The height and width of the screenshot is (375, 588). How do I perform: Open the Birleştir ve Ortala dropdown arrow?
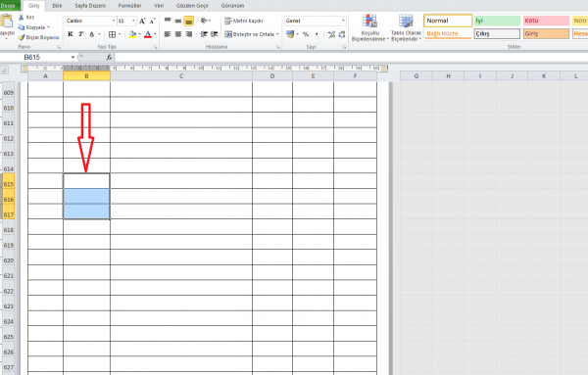coord(277,34)
